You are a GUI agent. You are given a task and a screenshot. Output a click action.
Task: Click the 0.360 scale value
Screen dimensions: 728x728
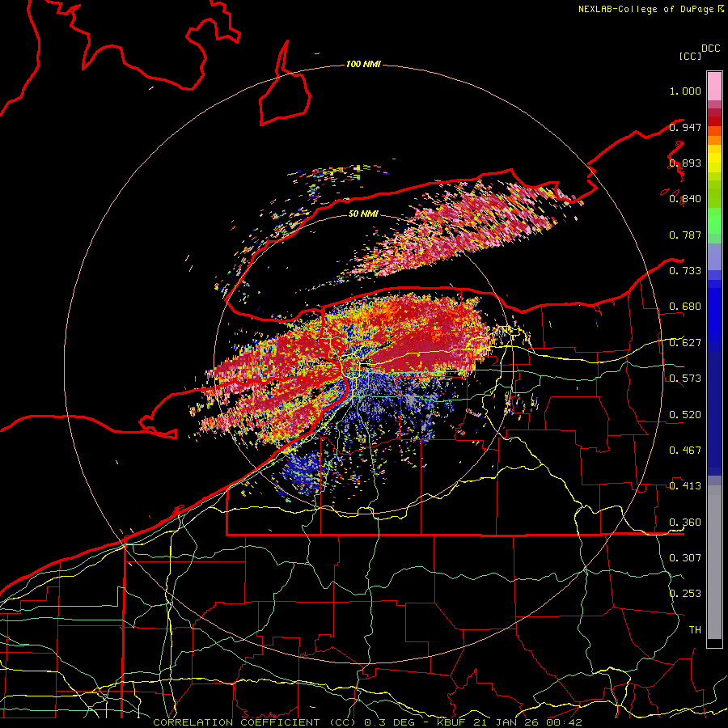point(685,523)
